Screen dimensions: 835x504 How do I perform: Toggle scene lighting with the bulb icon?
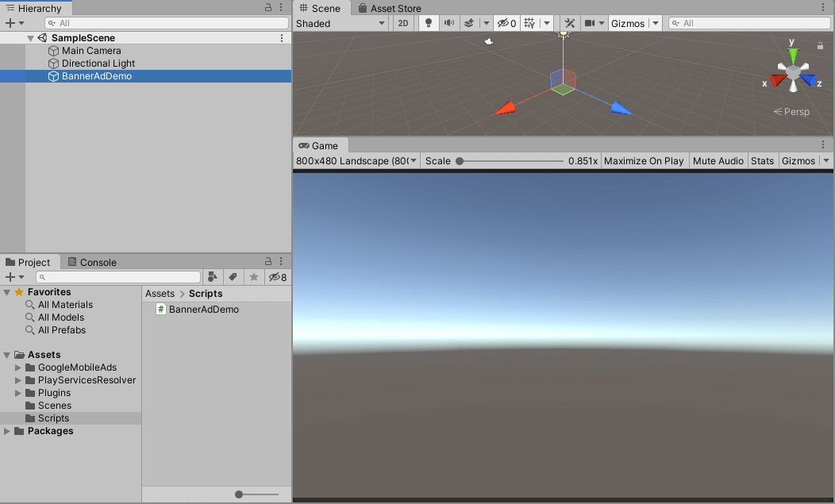[x=428, y=23]
